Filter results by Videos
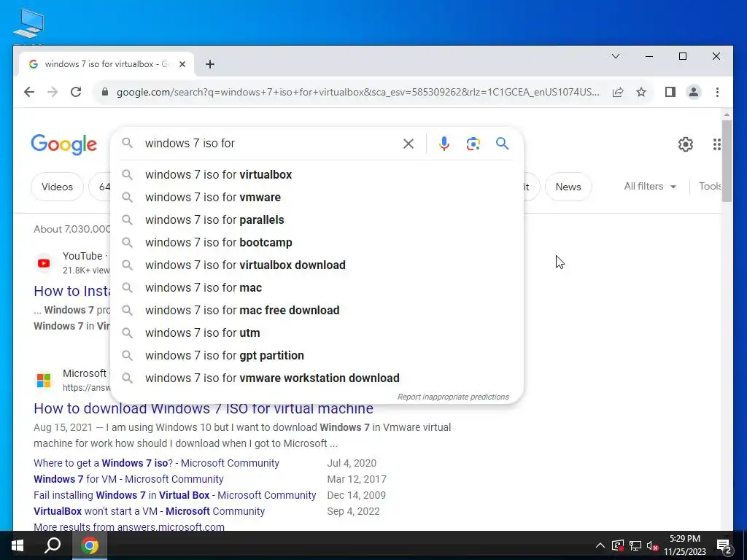Viewport: 747px width, 560px height. (57, 187)
